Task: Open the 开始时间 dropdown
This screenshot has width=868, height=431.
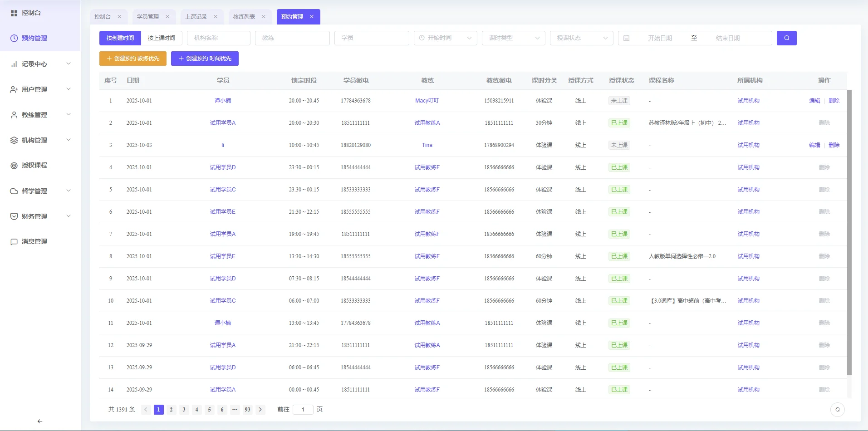Action: [x=446, y=38]
